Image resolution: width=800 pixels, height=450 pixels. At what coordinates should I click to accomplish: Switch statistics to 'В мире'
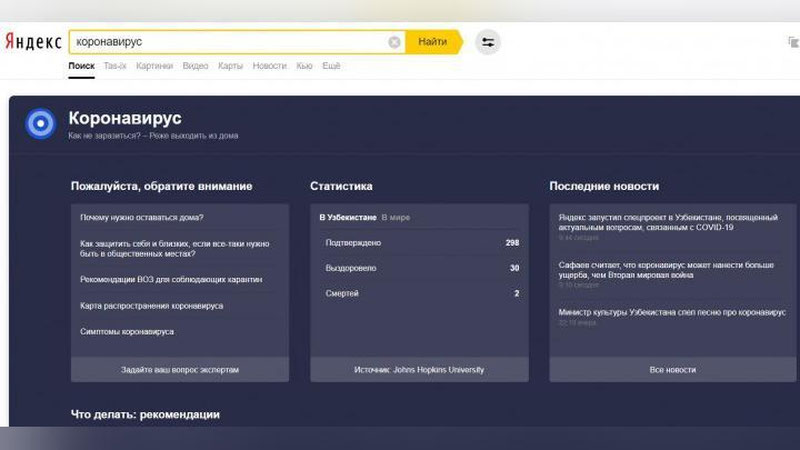[396, 217]
